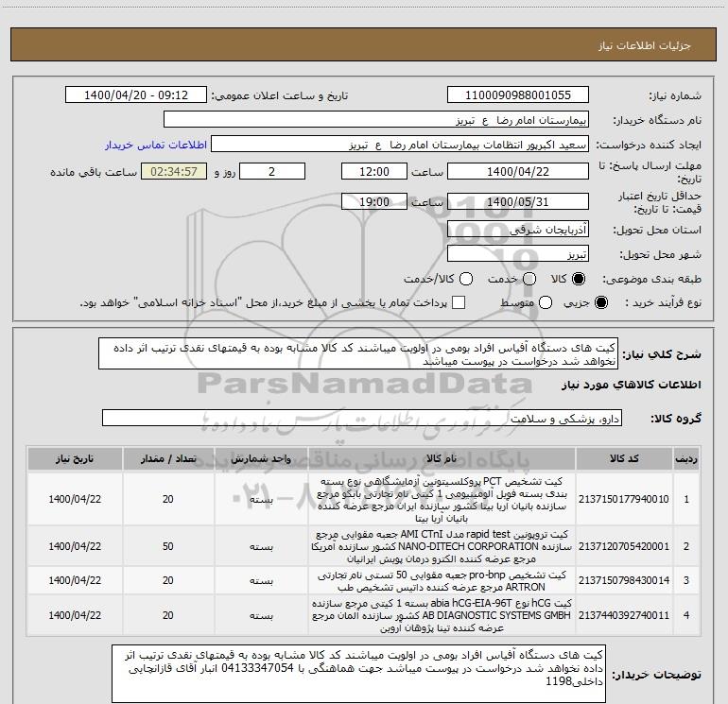
Task: Click the general need description text box
Action: pyautogui.click(x=358, y=353)
